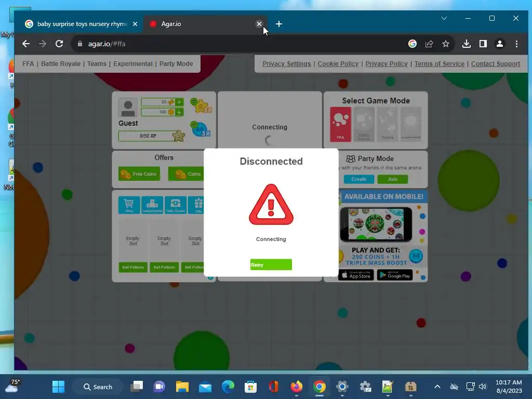Click the mobile game phone preview image
This screenshot has width=532, height=399.
click(376, 224)
